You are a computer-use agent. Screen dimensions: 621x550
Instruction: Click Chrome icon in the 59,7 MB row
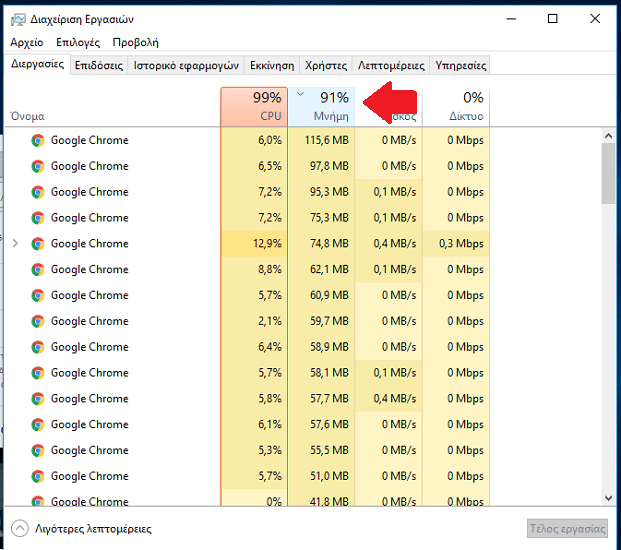pos(38,321)
